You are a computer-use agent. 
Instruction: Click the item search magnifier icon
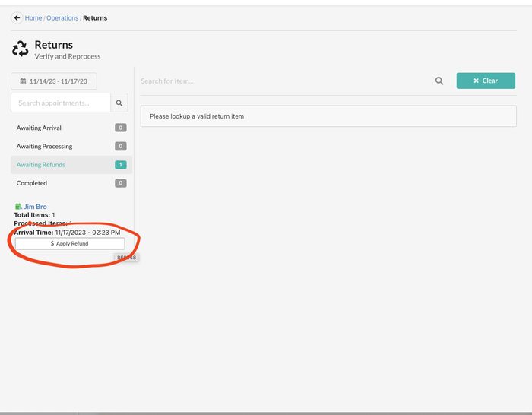tap(439, 81)
